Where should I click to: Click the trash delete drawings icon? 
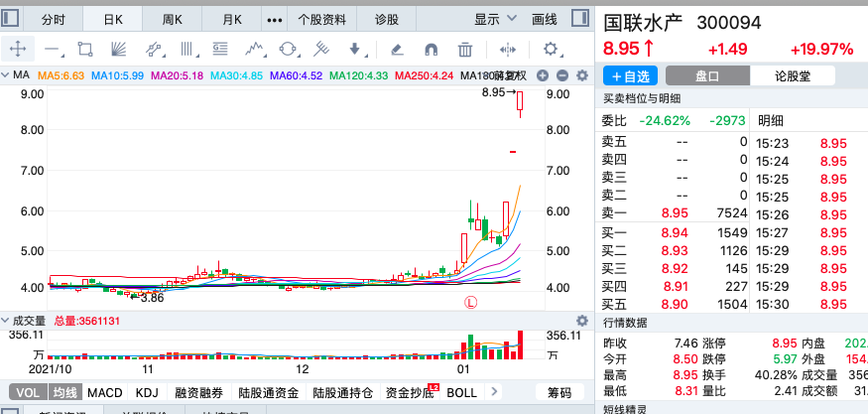pos(465,50)
